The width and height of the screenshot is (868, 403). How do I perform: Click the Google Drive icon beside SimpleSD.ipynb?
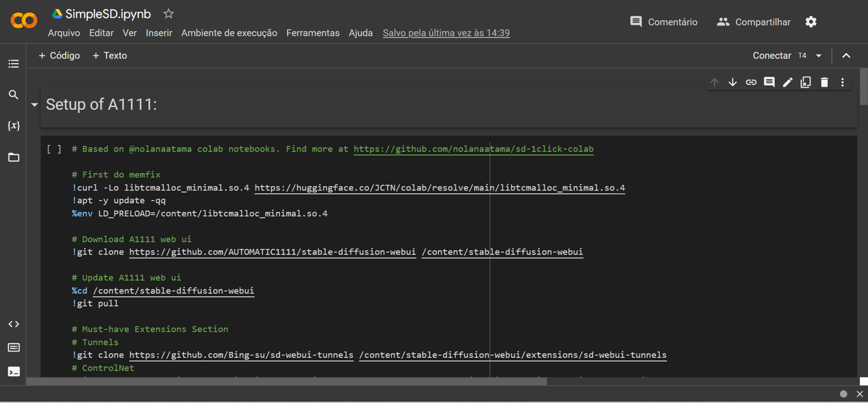(57, 14)
